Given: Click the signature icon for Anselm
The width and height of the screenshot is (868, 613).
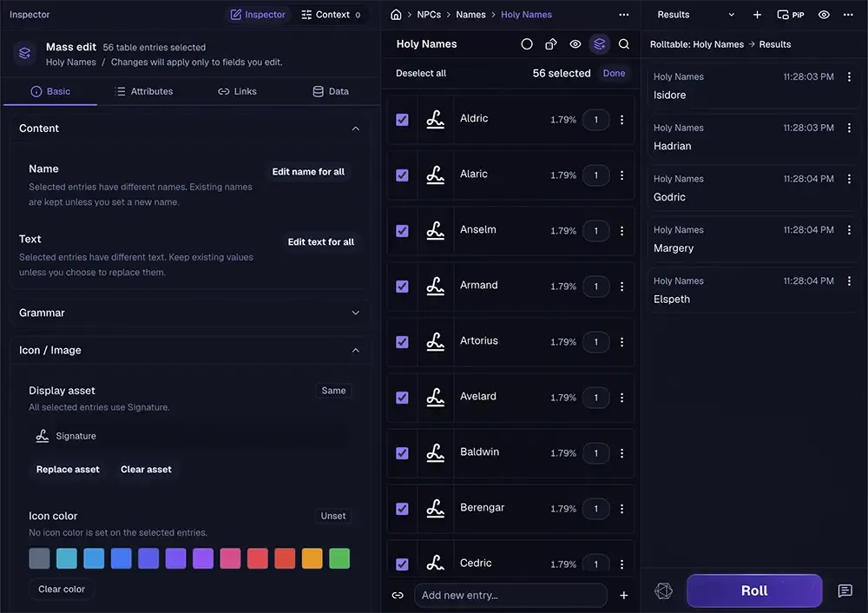Looking at the screenshot, I should [435, 230].
